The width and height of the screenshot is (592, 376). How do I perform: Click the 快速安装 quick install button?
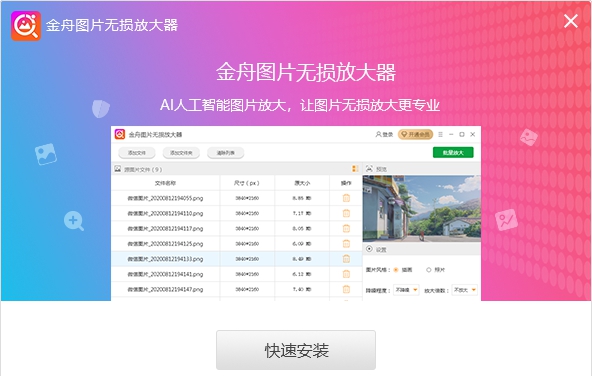coord(296,350)
